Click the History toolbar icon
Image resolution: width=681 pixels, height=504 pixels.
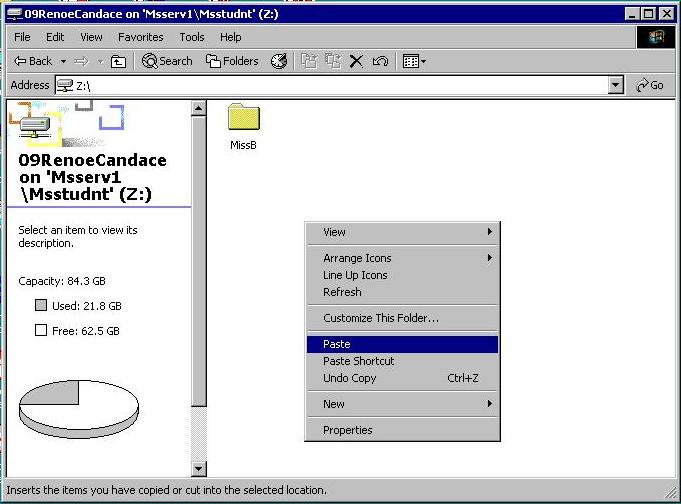279,61
